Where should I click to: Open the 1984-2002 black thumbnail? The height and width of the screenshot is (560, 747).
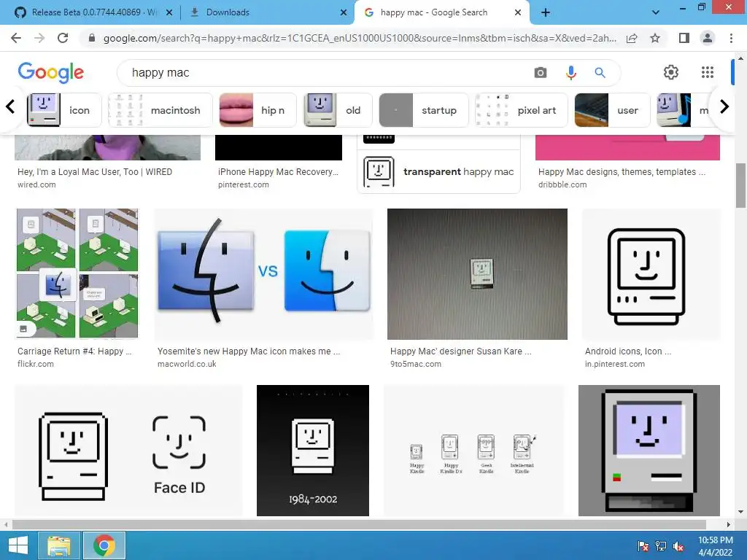click(312, 451)
